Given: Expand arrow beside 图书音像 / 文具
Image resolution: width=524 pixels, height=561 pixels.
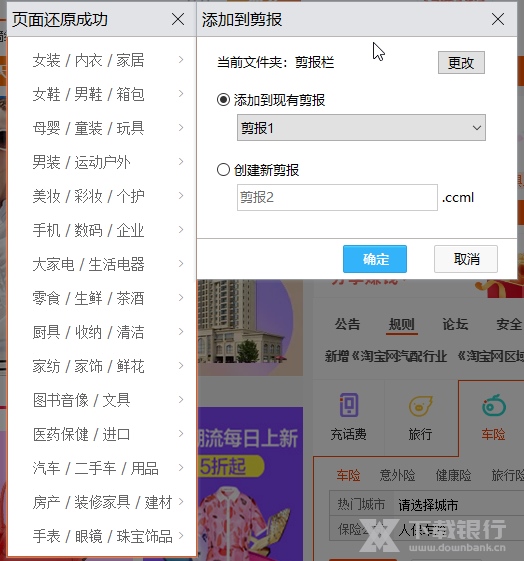Looking at the screenshot, I should tap(181, 399).
